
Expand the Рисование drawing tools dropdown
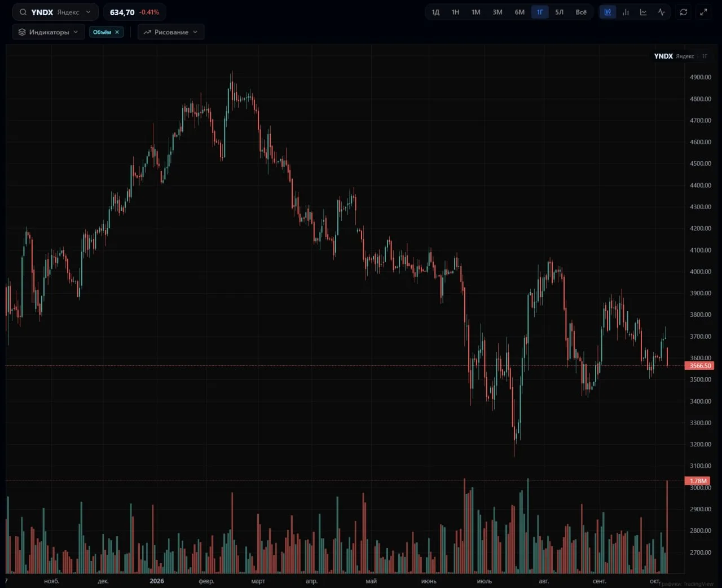(171, 32)
